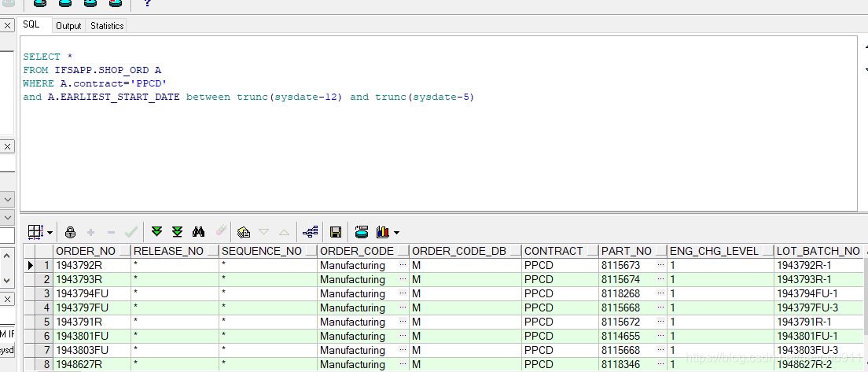Switch to the Output tab
The height and width of the screenshot is (372, 868).
pos(68,25)
